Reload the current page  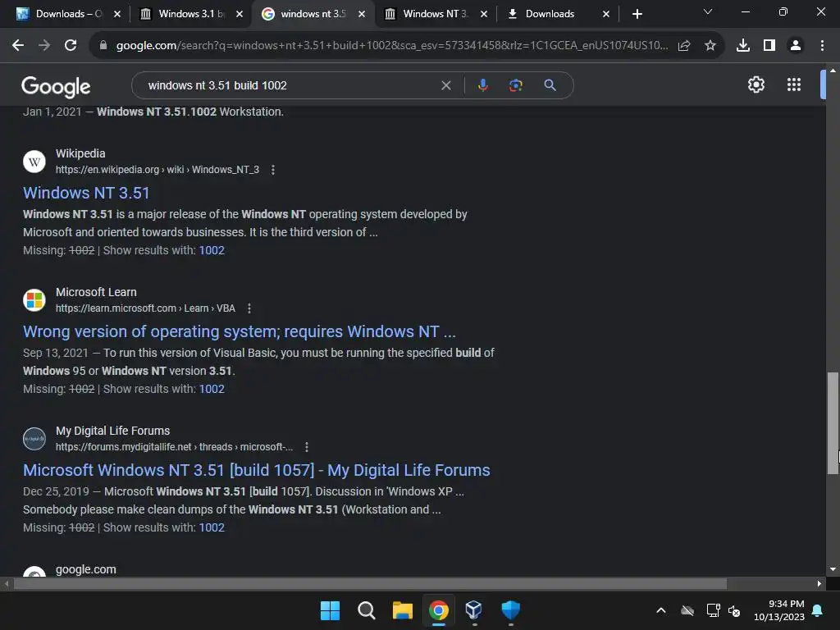(x=71, y=46)
